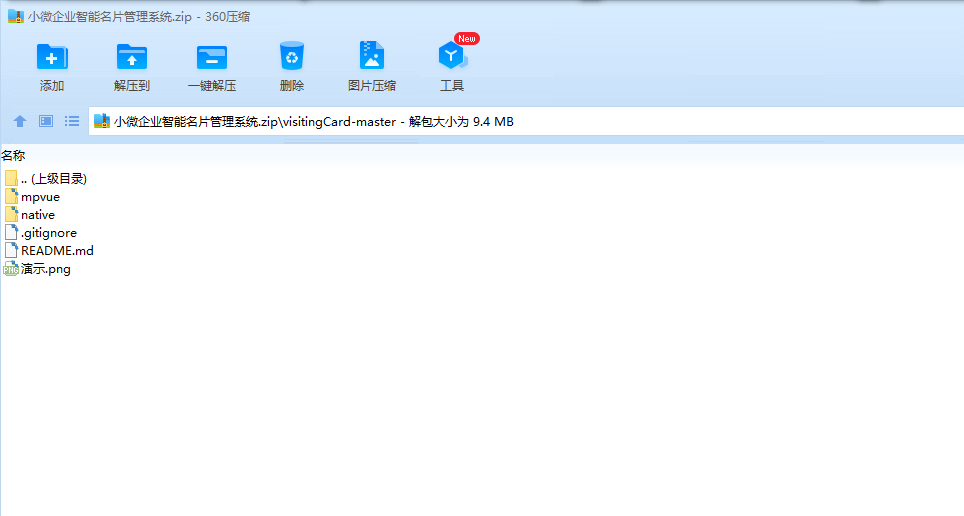Viewport: 964px width, 516px height.
Task: Click the address path field showing visitingCard-master
Action: 526,121
